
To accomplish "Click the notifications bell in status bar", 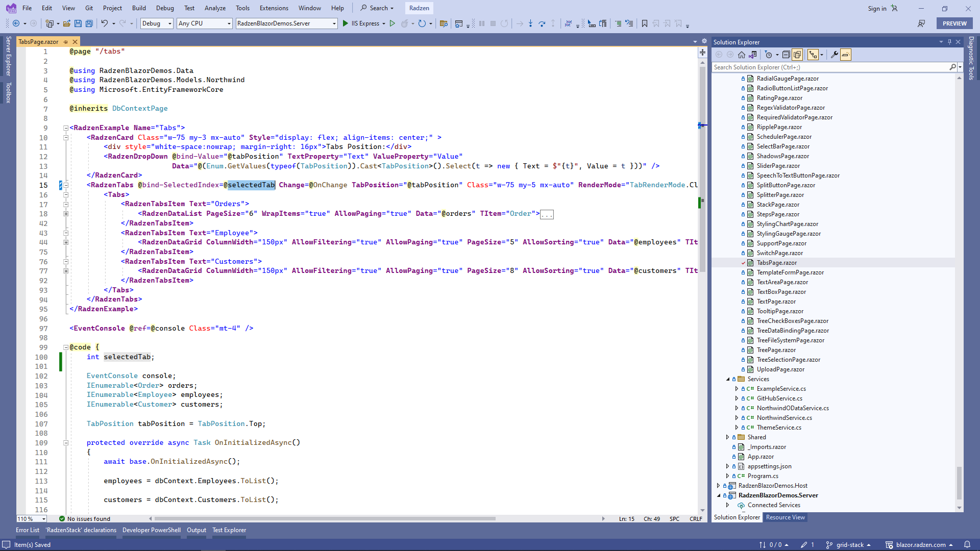I will [967, 544].
